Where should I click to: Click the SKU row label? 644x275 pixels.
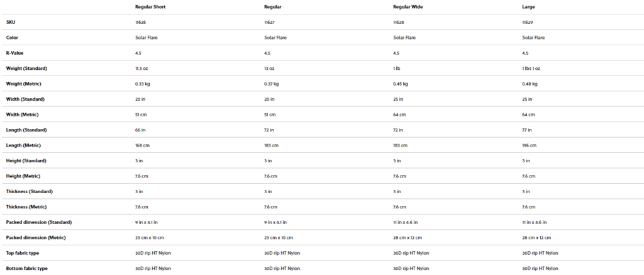(11, 22)
